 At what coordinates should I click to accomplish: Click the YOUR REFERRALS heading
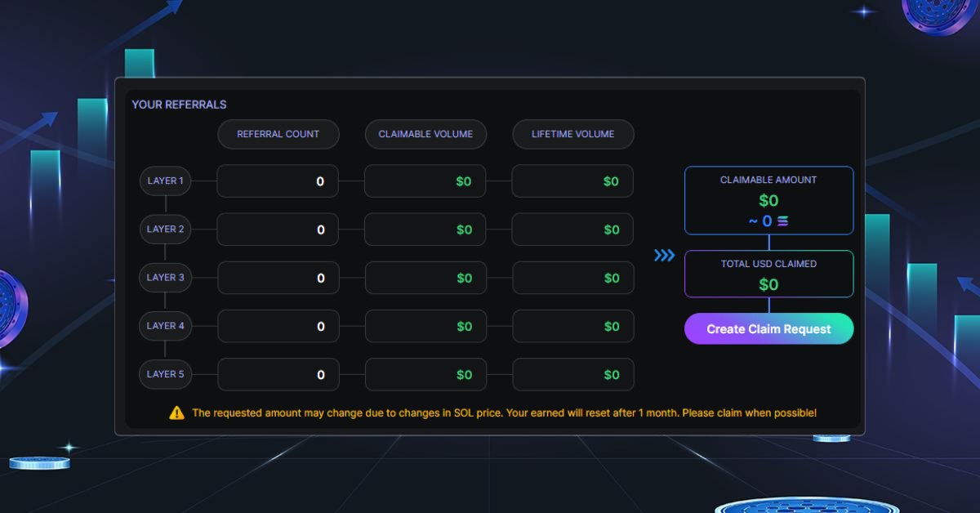(179, 105)
